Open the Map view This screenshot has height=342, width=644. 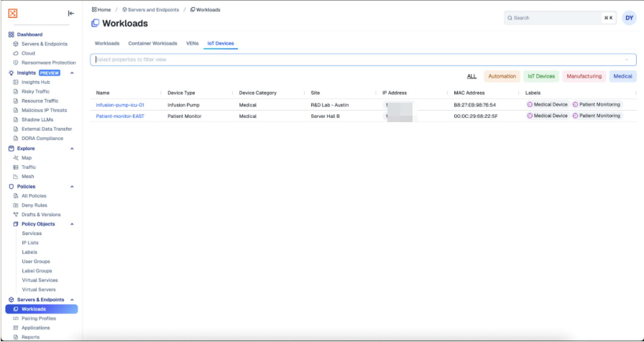27,157
